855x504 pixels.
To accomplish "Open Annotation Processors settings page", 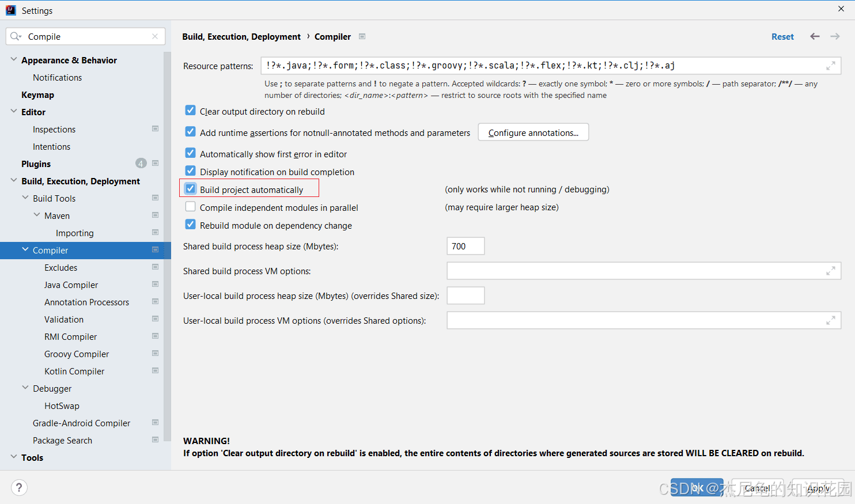I will pyautogui.click(x=86, y=302).
